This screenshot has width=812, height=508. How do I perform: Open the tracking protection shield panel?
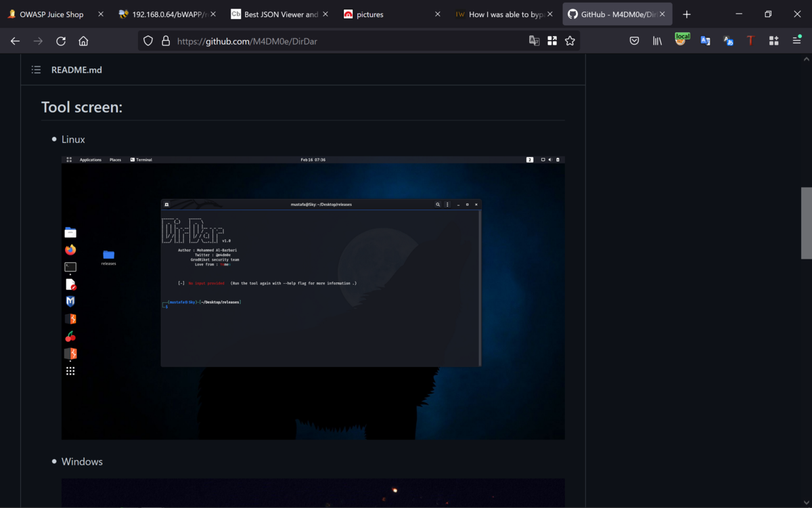(148, 41)
